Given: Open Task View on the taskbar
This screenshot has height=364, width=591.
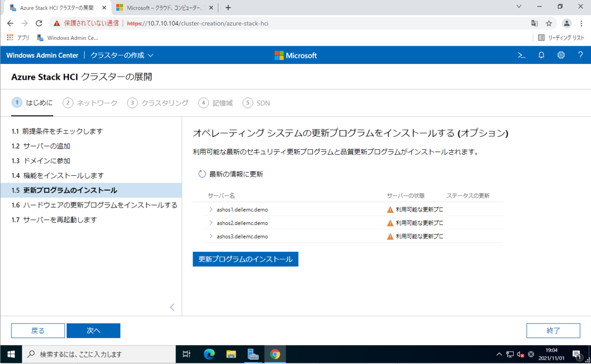Looking at the screenshot, I should 186,354.
